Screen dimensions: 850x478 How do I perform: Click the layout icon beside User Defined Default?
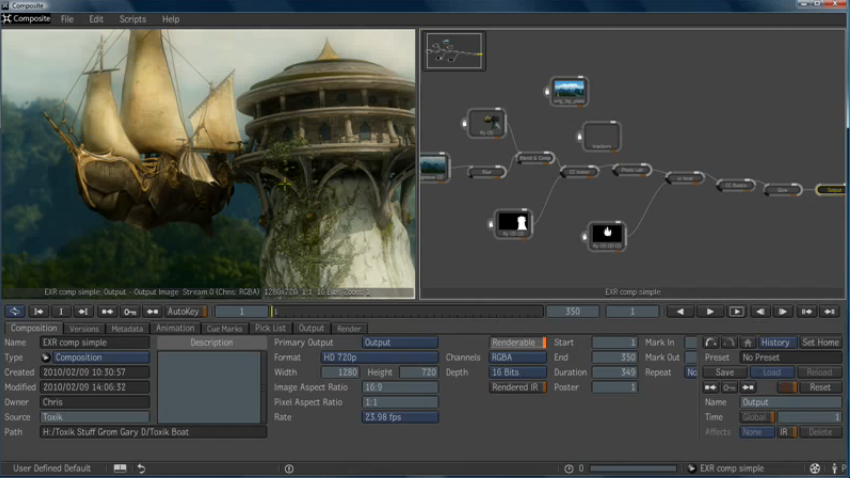(x=120, y=468)
